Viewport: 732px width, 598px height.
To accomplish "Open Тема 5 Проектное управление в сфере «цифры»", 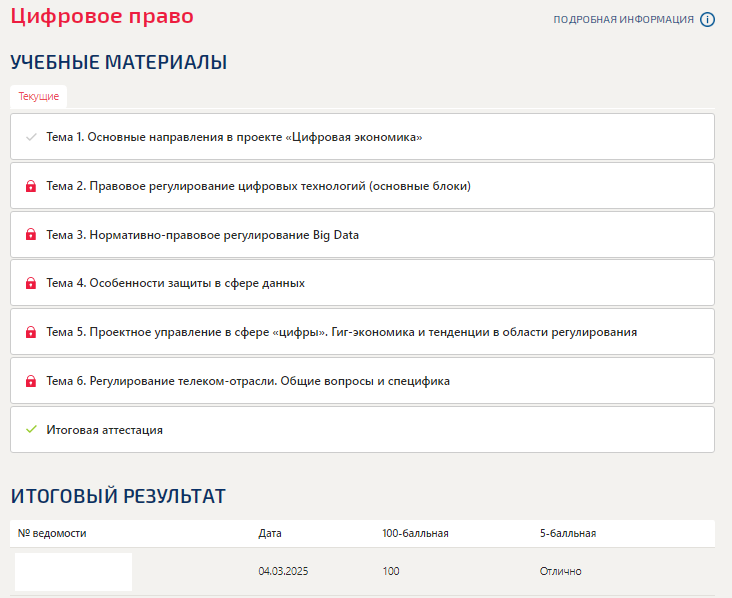I will pos(362,332).
